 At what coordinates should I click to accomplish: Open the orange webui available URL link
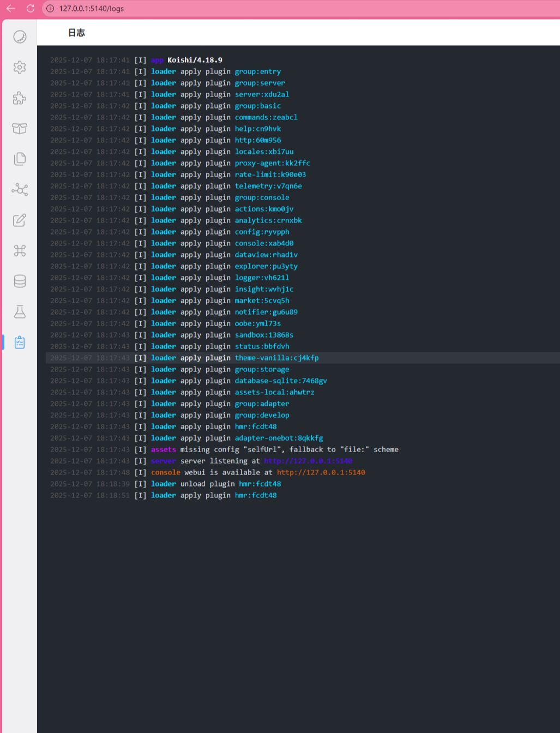pos(321,472)
